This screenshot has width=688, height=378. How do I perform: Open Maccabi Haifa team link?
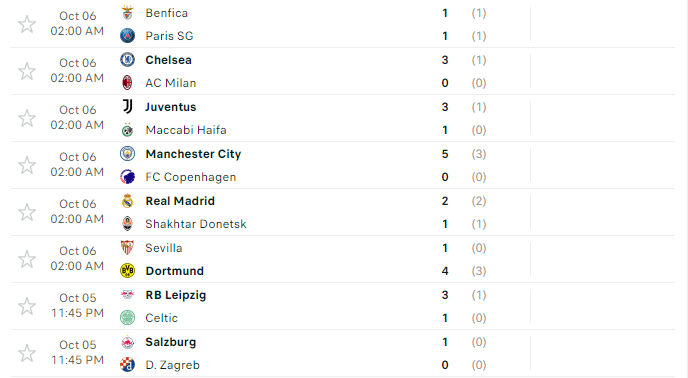click(x=186, y=130)
